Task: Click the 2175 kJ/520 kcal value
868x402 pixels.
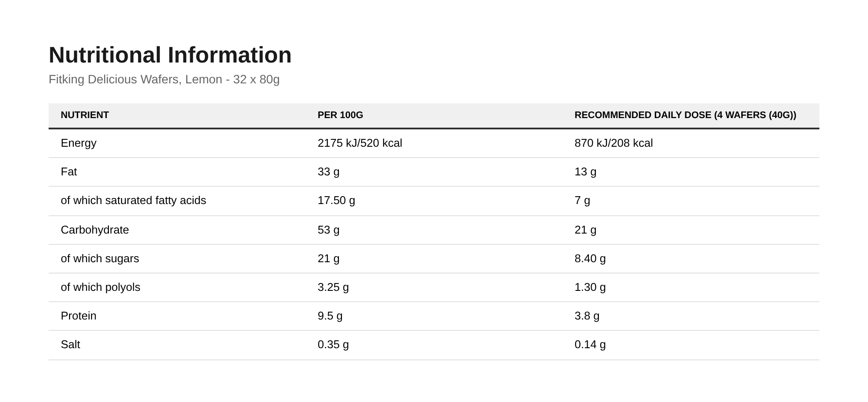Action: coord(360,143)
